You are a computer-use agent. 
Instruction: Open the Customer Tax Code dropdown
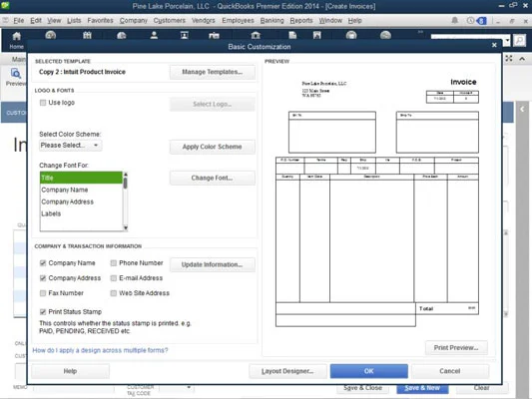click(189, 387)
